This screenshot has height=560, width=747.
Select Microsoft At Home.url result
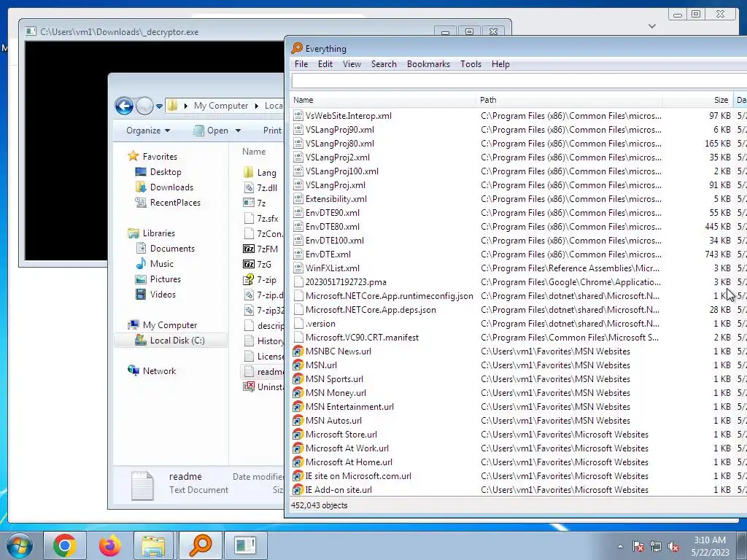tap(349, 462)
